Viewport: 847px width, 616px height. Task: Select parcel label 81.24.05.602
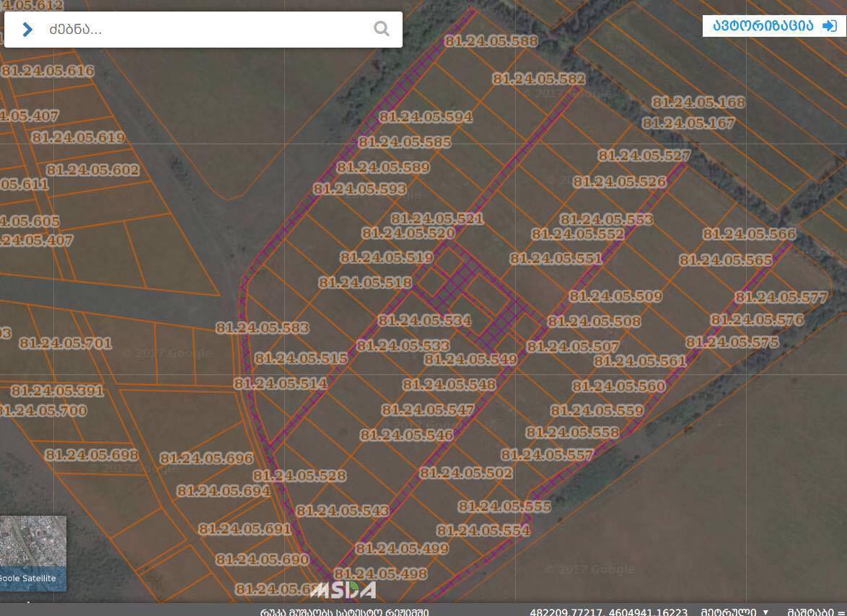pyautogui.click(x=92, y=170)
